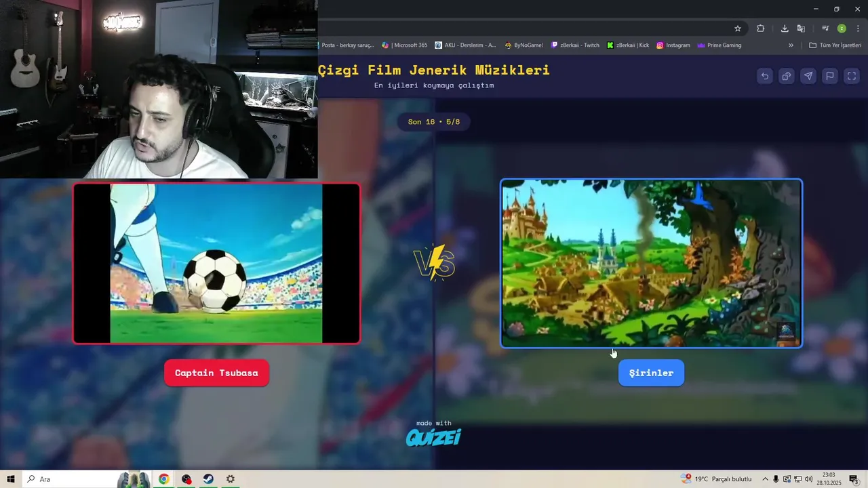868x488 pixels.
Task: Click the Google Translate icon in toolbar
Action: pyautogui.click(x=801, y=28)
